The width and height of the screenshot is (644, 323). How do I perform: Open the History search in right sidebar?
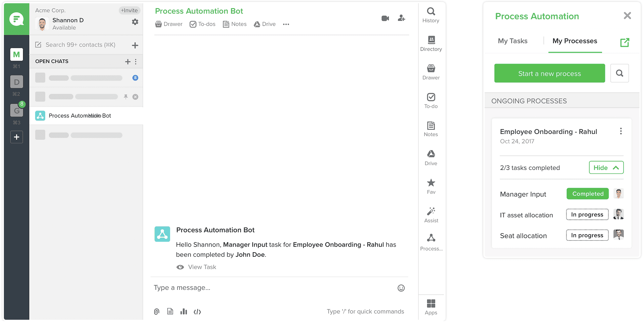[x=431, y=15]
